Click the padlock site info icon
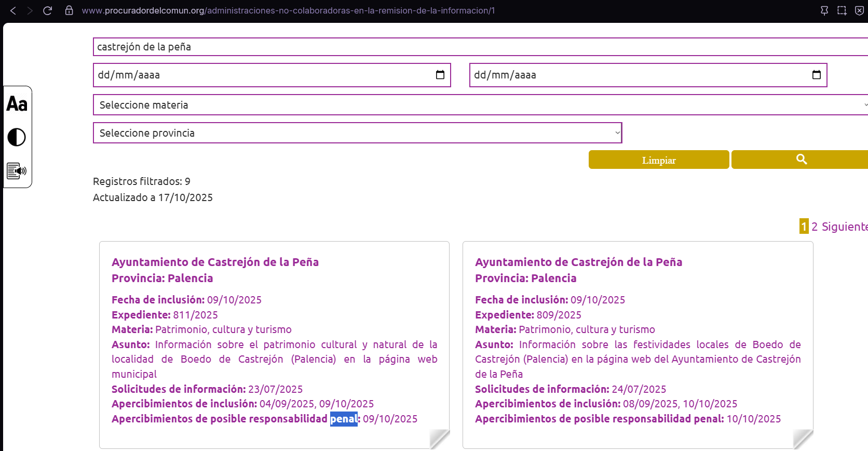This screenshot has height=451, width=868. coord(69,10)
